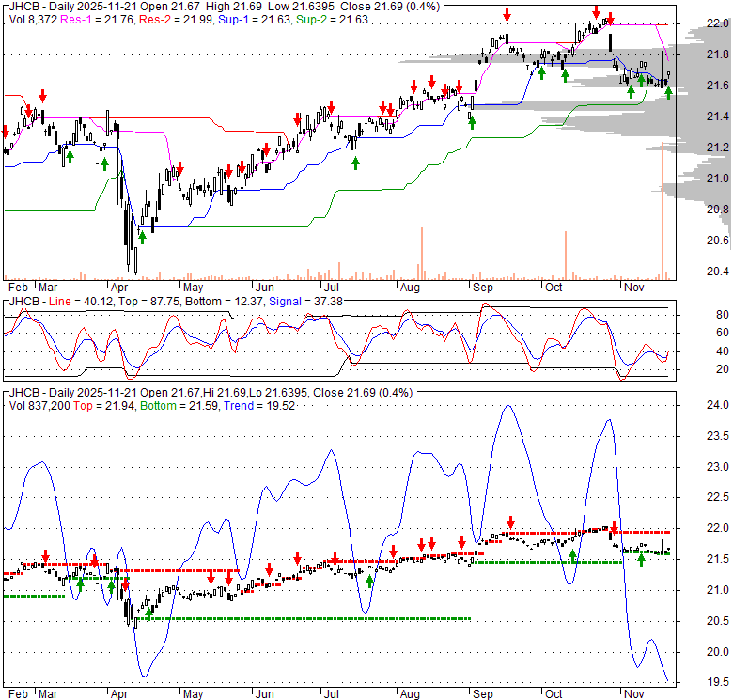
Task: Select May on the bottom chart date axis
Action: coord(193,694)
